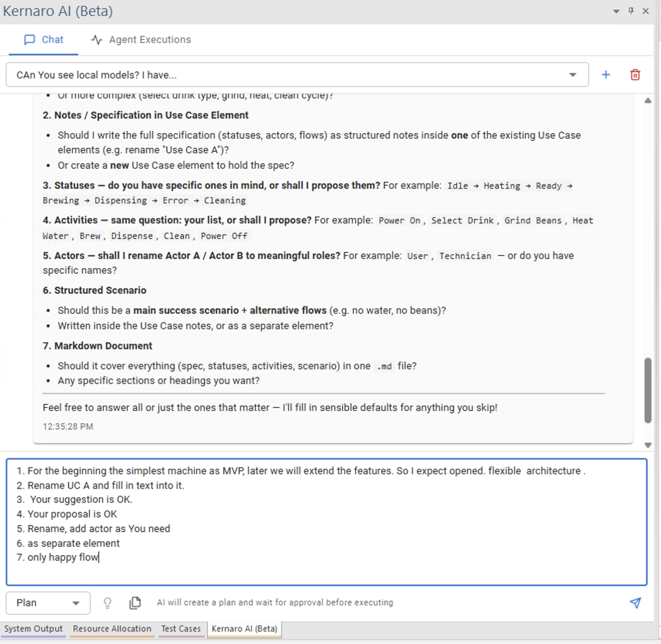The height and width of the screenshot is (644, 661).
Task: Open the panel window options arrow
Action: (616, 11)
